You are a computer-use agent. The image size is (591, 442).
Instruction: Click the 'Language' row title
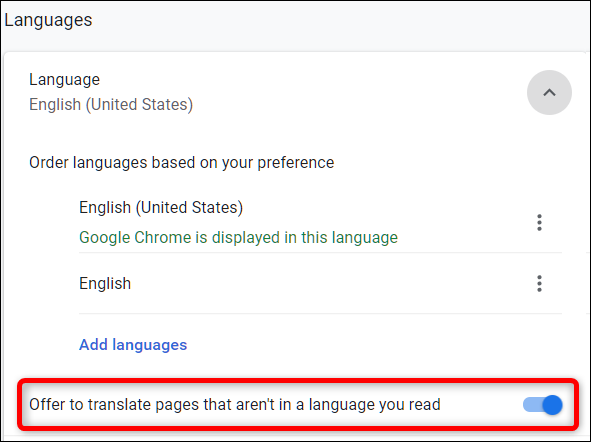coord(64,80)
